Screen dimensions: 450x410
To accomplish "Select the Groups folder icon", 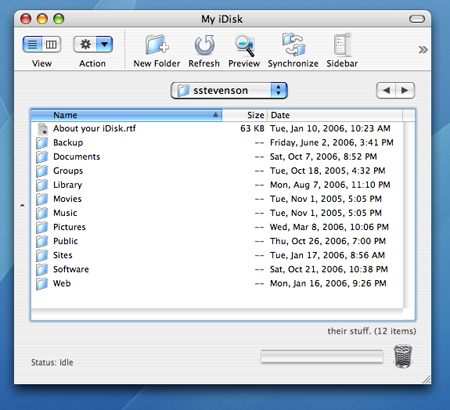I will (42, 171).
